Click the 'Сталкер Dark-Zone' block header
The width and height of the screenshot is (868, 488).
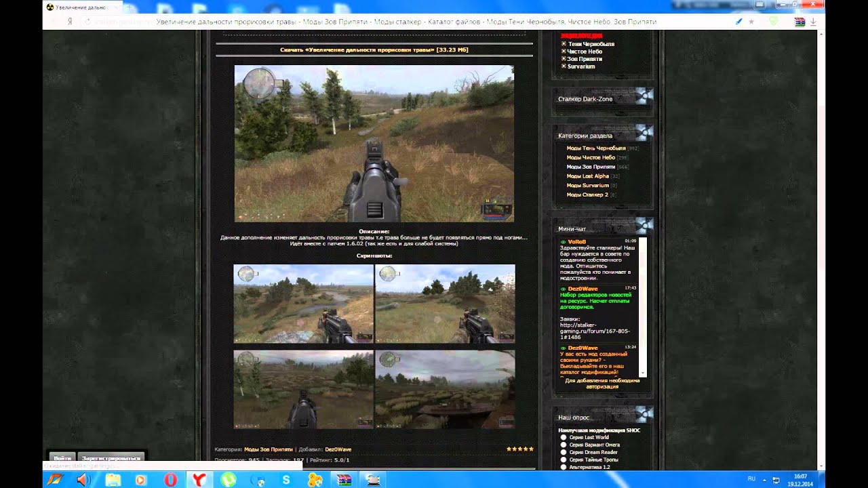585,99
